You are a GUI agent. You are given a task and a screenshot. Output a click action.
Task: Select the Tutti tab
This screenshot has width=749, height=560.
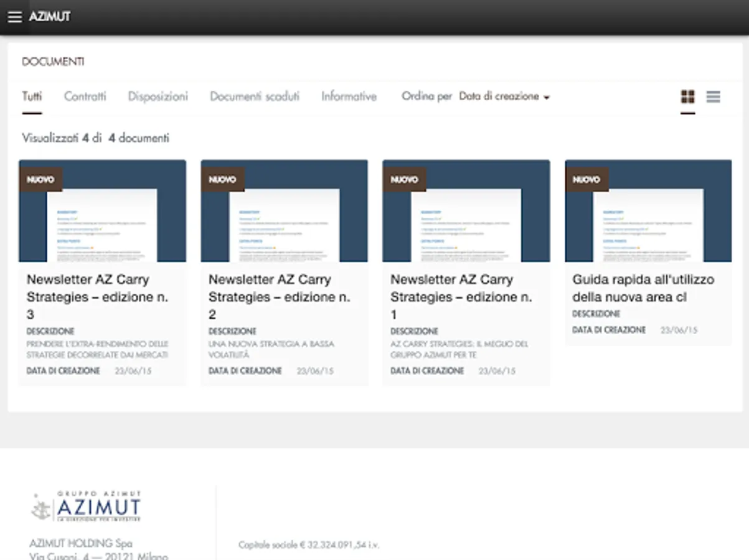(x=32, y=96)
